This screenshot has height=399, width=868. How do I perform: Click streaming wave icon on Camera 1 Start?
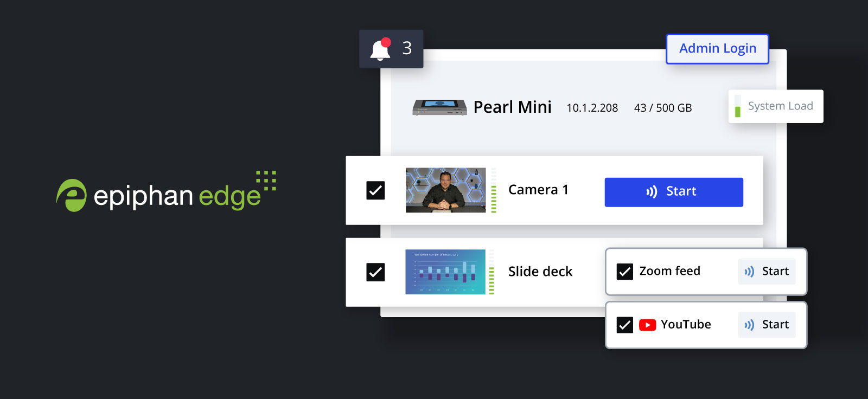coord(652,191)
